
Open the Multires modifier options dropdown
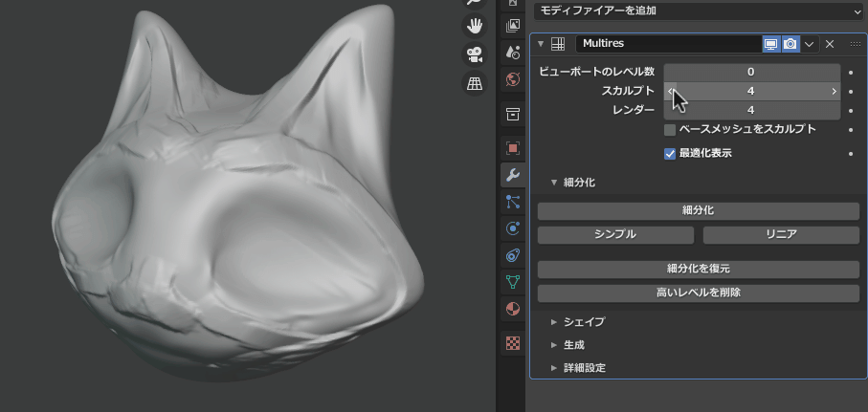point(809,44)
